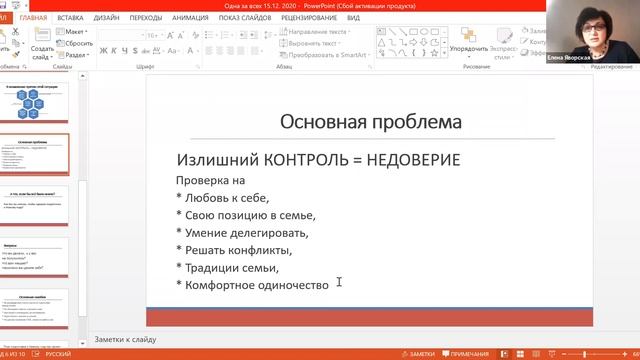Screen dimensions: 640x360
Task: Click the zoom slider handle
Action: click(x=584, y=354)
